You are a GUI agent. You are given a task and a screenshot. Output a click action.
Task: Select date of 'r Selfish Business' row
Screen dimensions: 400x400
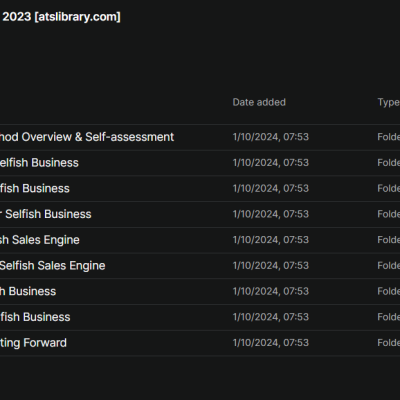[x=271, y=214]
